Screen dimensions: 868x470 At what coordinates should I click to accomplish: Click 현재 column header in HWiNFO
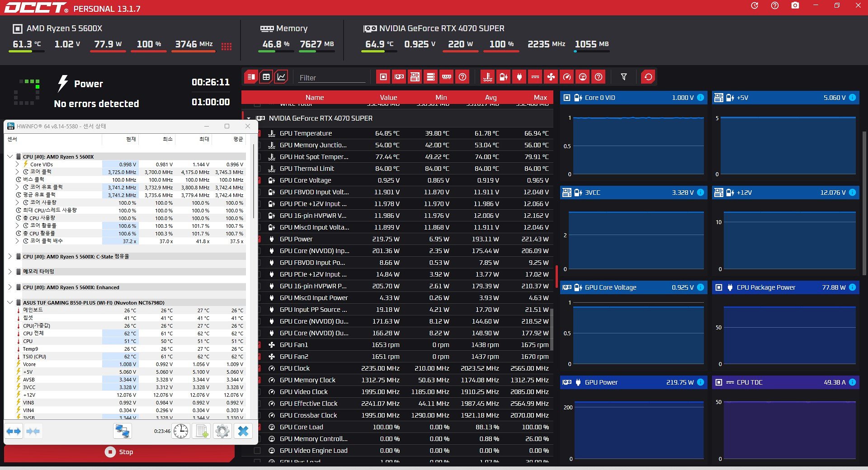131,139
